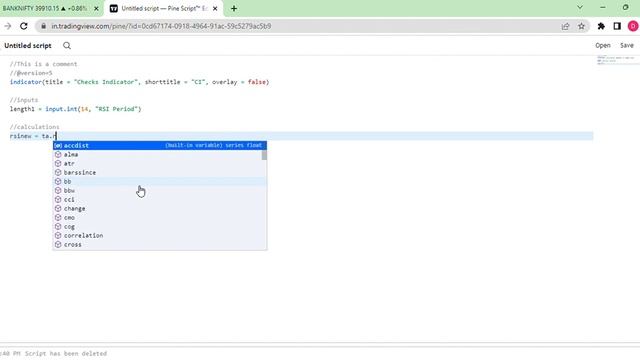640x360 pixels.
Task: Open a new browser tab
Action: (234, 8)
